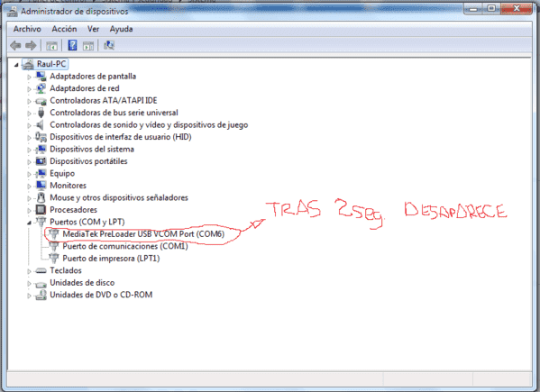Select Controladoras de sonido y vídeo label

tap(149, 124)
